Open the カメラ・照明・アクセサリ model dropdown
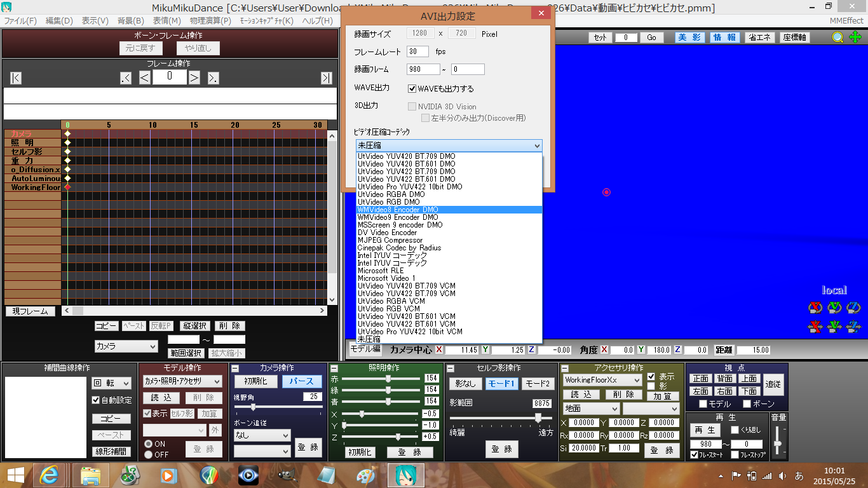The height and width of the screenshot is (488, 868). (x=182, y=381)
